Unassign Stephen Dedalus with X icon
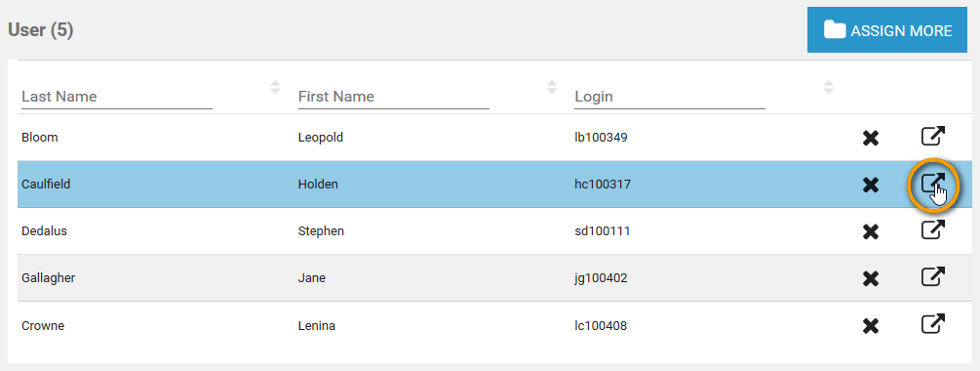This screenshot has width=980, height=371. coord(870,231)
